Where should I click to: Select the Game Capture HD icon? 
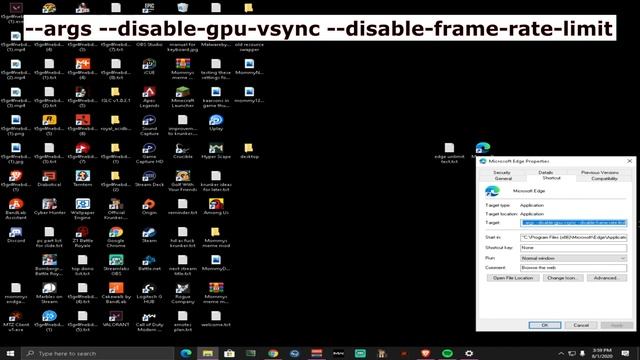point(149,153)
